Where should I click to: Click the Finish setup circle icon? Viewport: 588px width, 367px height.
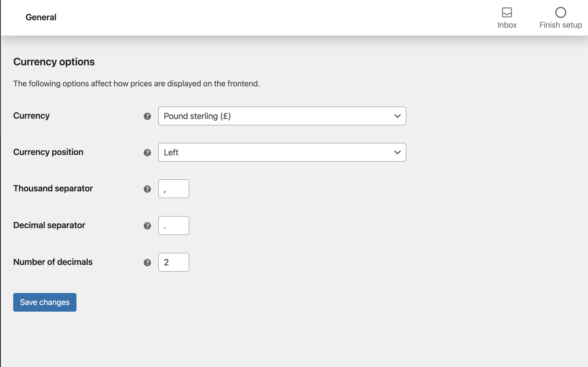pos(560,12)
